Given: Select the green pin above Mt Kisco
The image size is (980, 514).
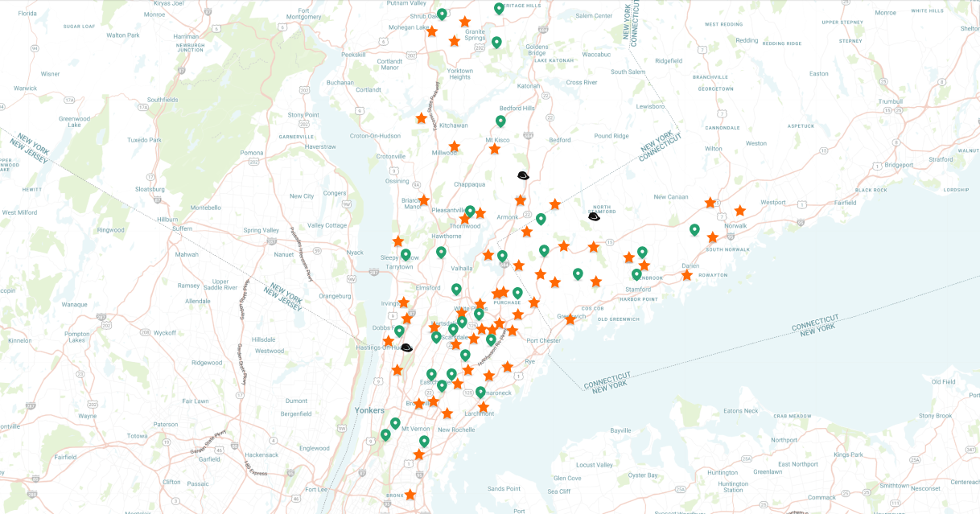Looking at the screenshot, I should click(500, 121).
